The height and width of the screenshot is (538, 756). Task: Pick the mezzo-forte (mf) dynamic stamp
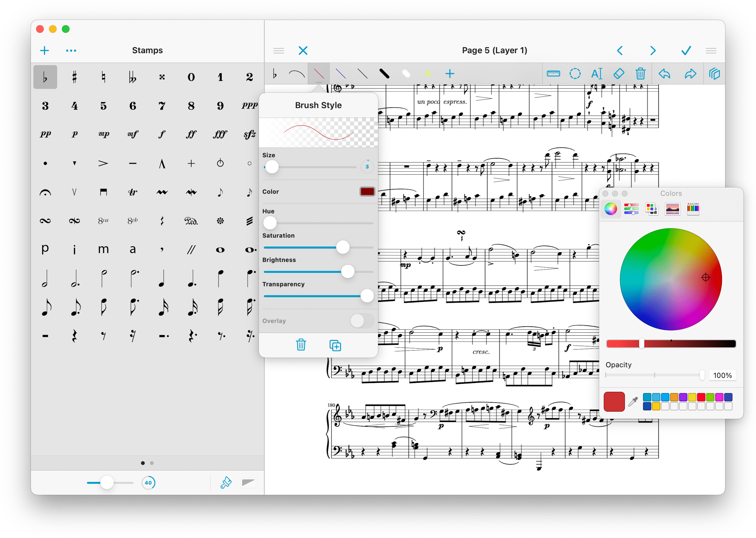click(x=132, y=134)
